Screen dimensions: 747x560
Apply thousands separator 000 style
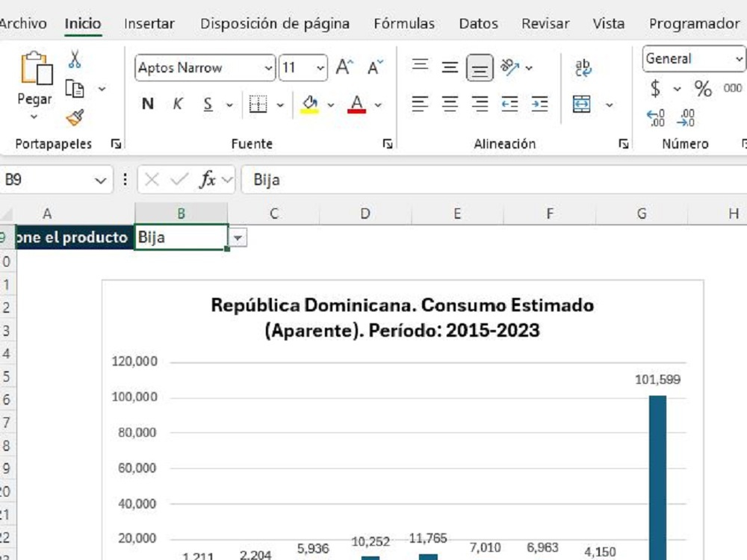pos(732,88)
